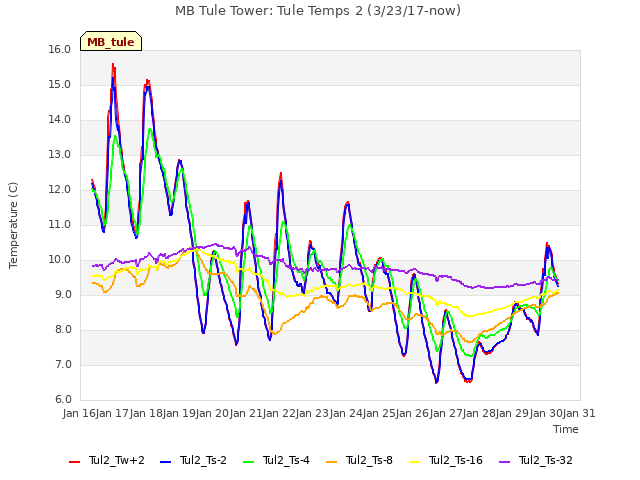Click the orange Tul2_Ts-8 legend swatch
The width and height of the screenshot is (640, 480).
331,462
